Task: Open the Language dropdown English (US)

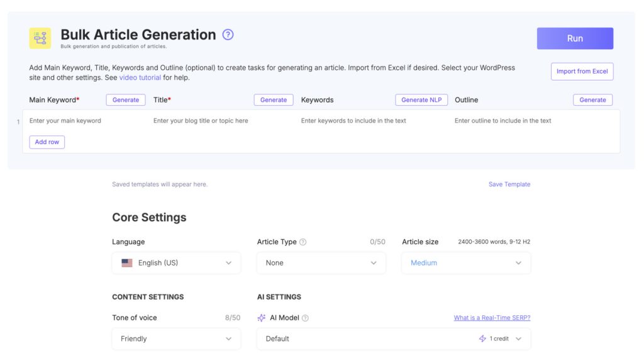Action: pyautogui.click(x=176, y=263)
